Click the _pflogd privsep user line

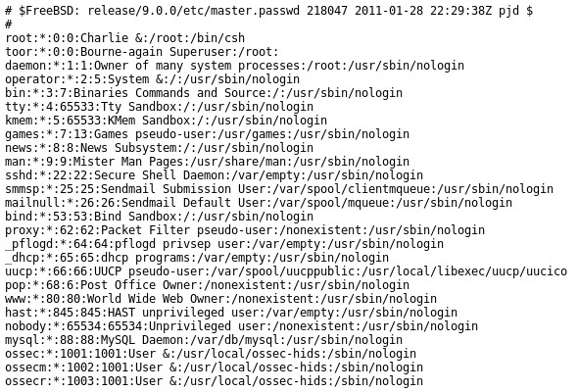coord(224,244)
